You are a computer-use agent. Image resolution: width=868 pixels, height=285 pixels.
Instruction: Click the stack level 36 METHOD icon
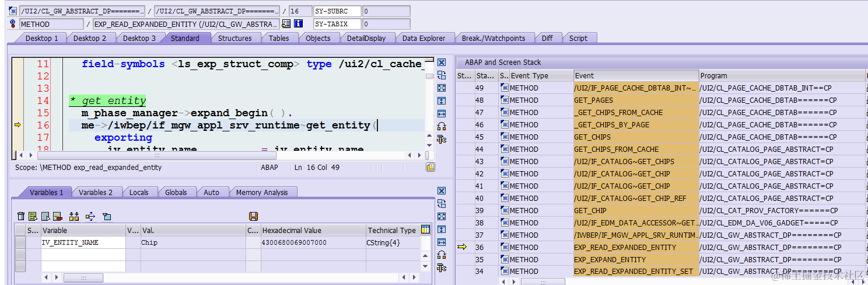pyautogui.click(x=505, y=247)
